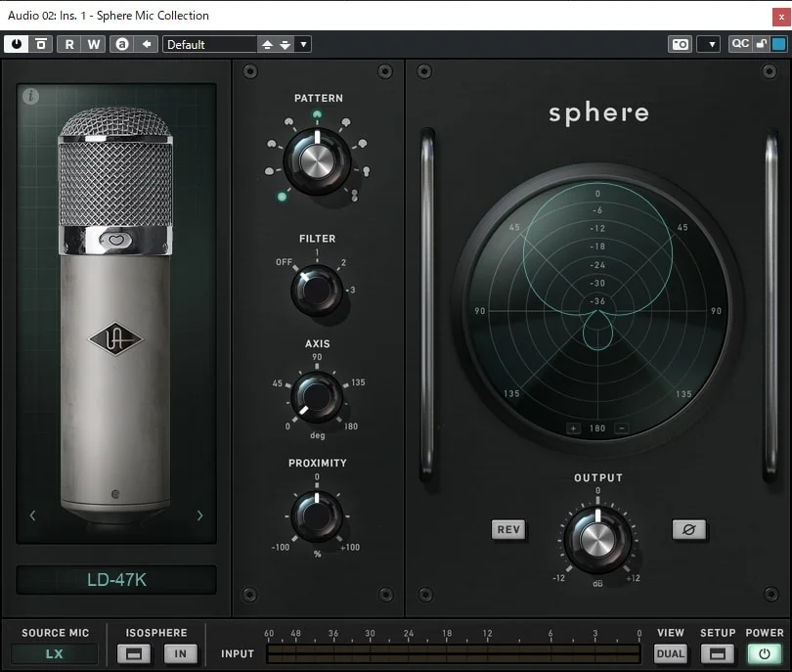Viewport: 792px width, 672px height.
Task: Open Quick Controls via the QC icon
Action: pyautogui.click(x=740, y=44)
